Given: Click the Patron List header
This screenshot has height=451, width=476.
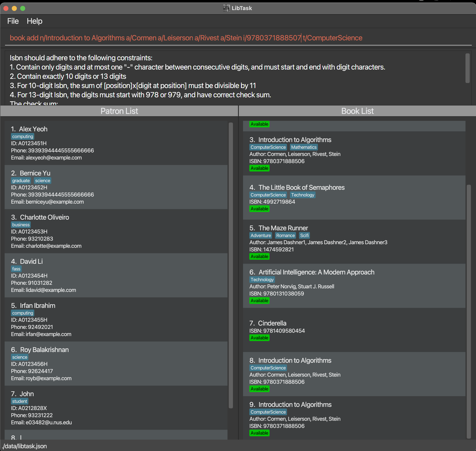Looking at the screenshot, I should [119, 111].
